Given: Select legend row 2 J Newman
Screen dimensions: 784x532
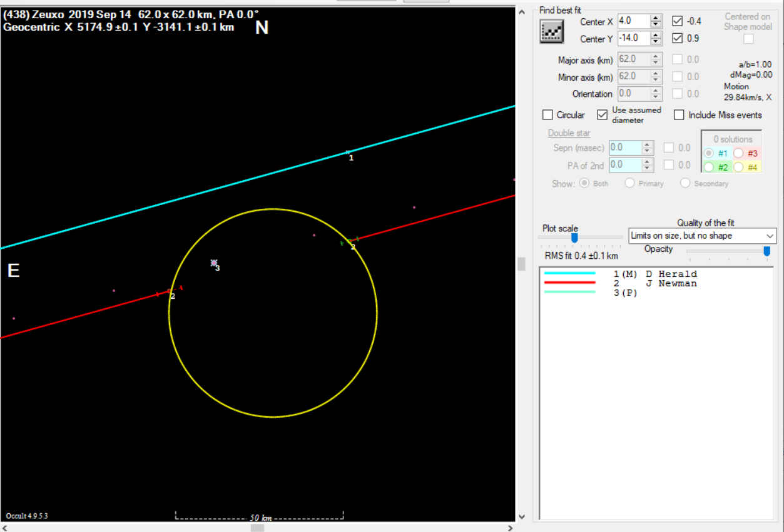Looking at the screenshot, I should click(655, 283).
